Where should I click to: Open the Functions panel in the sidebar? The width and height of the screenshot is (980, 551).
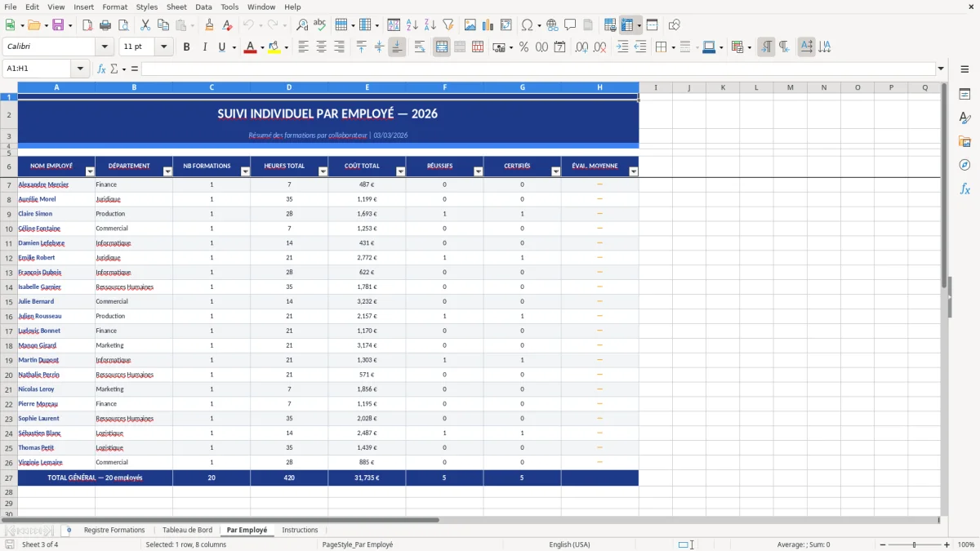pyautogui.click(x=965, y=189)
